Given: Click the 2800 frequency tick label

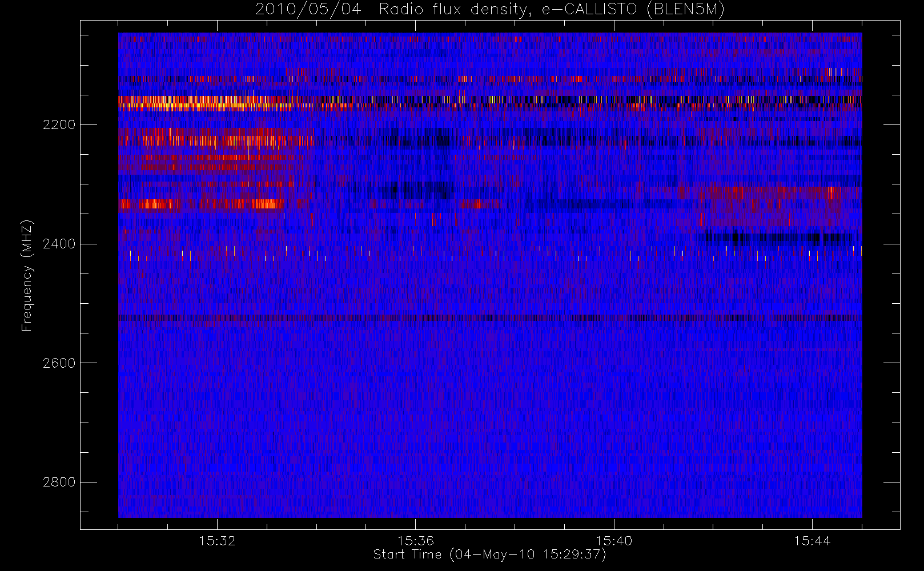Looking at the screenshot, I should (59, 482).
